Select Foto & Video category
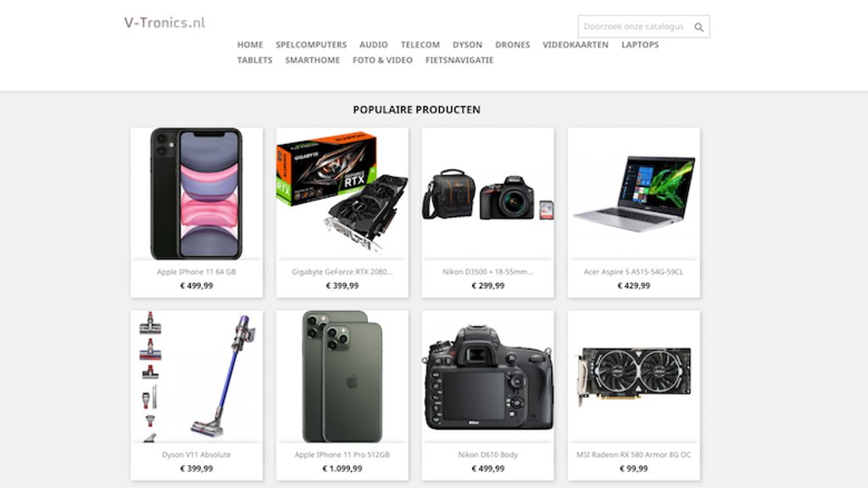This screenshot has width=868, height=488. (x=382, y=60)
